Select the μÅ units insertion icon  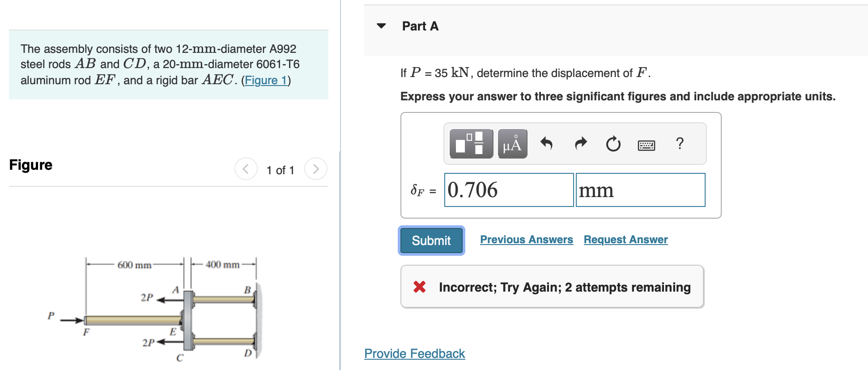point(511,143)
